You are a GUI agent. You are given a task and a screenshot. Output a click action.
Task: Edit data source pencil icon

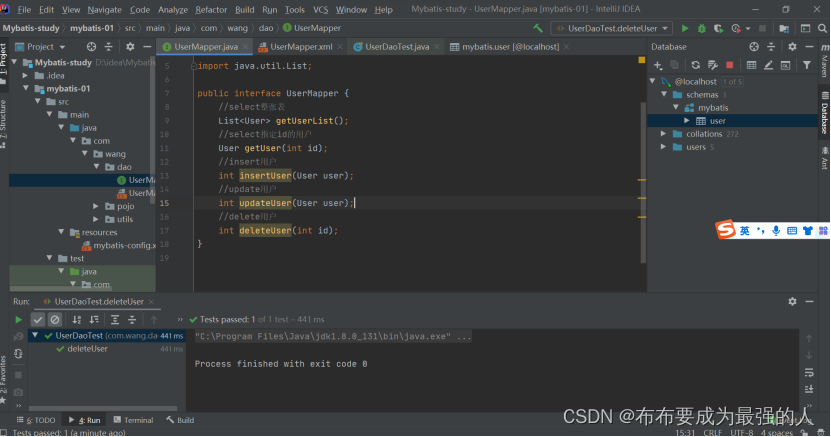tap(768, 65)
